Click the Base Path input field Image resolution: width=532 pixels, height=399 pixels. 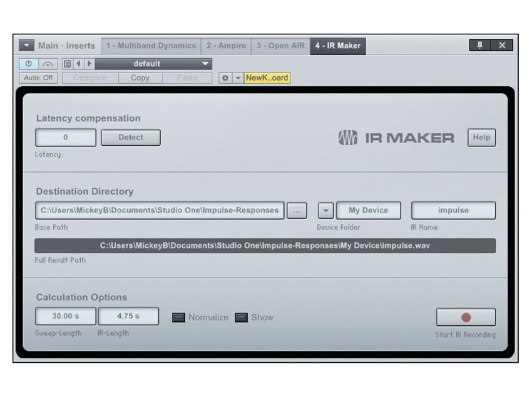tap(160, 211)
